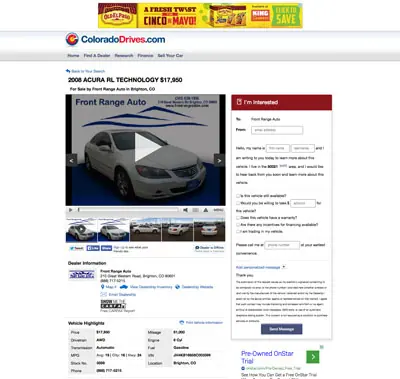Check 'Is this vehicle still available?'
The width and height of the screenshot is (400, 379).
(238, 196)
